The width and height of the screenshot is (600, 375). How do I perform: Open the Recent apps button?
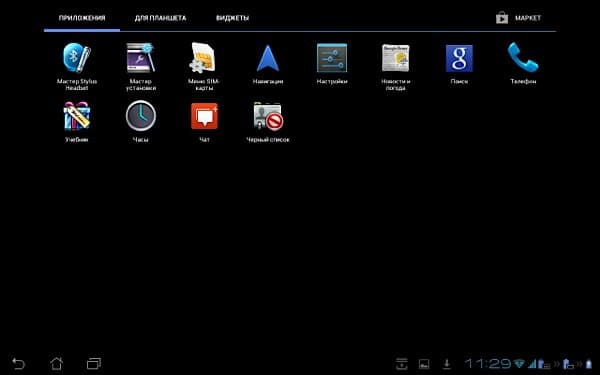(x=94, y=363)
